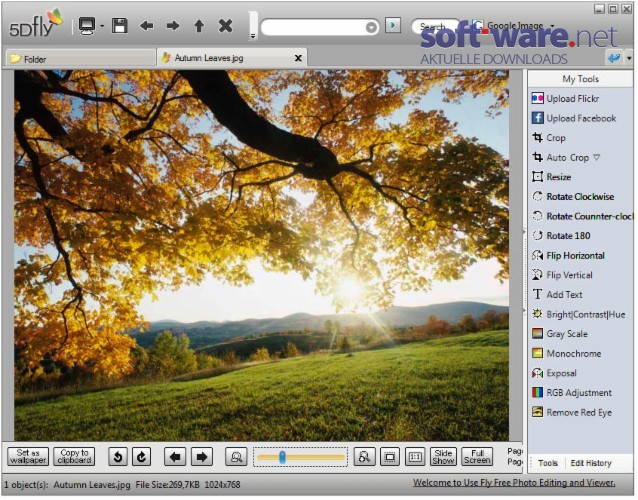Click the blue go arrow next to address bar
Viewport: 638px width, 500px height.
(x=393, y=26)
